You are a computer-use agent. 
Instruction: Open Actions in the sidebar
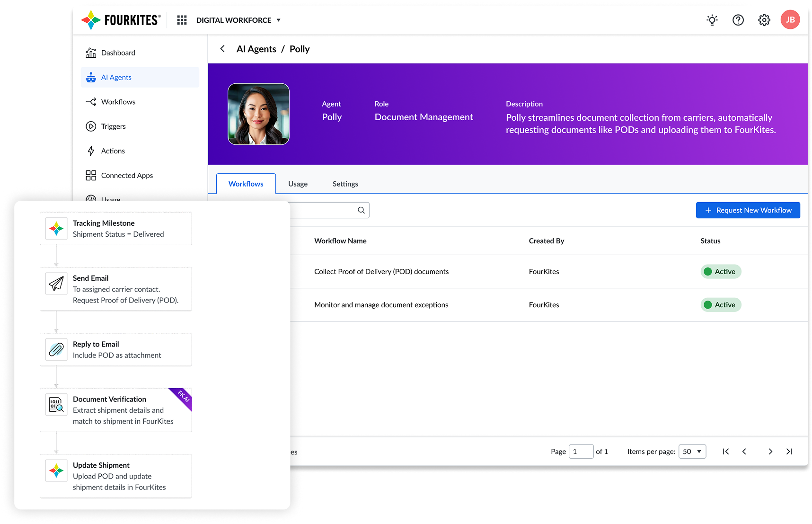click(x=140, y=151)
